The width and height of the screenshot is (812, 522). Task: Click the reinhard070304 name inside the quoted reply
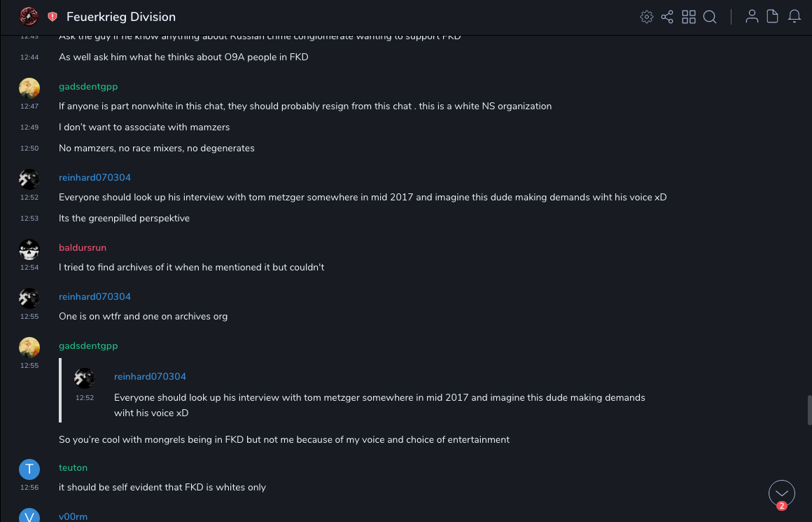pyautogui.click(x=150, y=377)
